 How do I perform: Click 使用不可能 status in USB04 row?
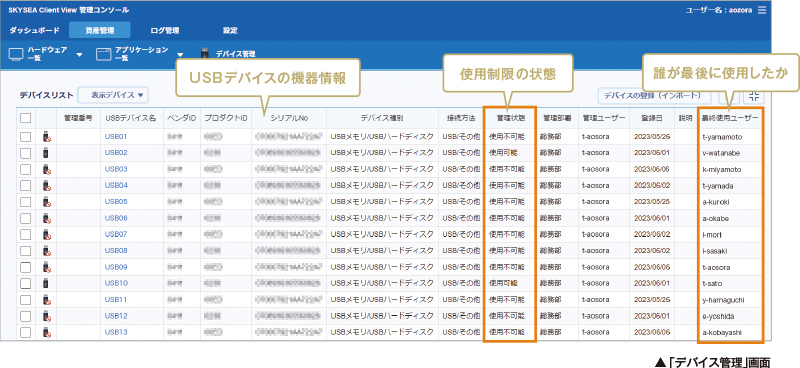point(507,186)
